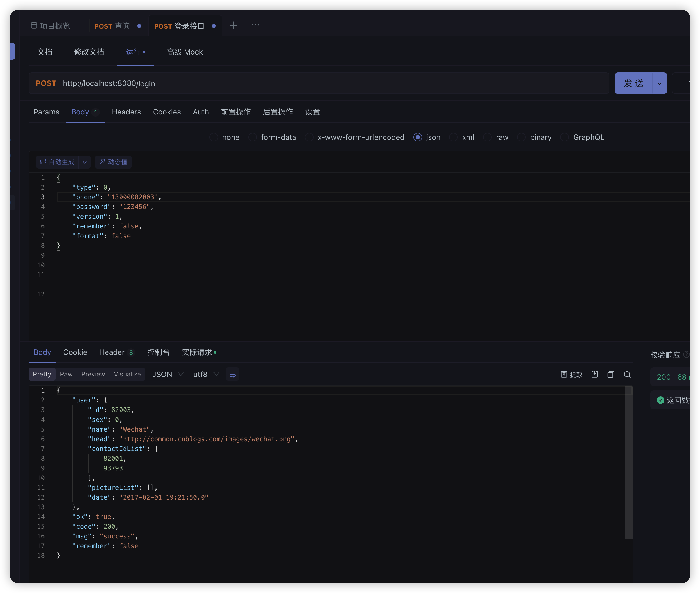The image size is (700, 593).
Task: Select the json body type
Action: tap(417, 137)
